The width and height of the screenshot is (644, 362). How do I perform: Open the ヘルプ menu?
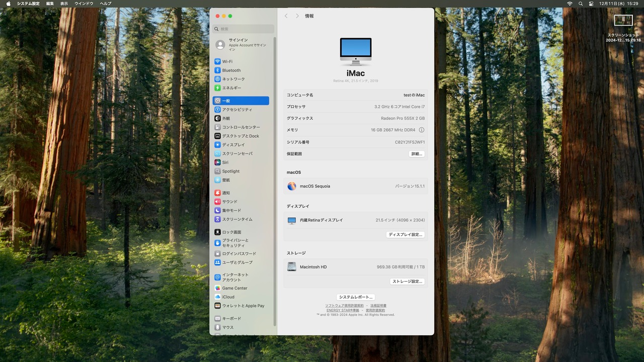(106, 4)
